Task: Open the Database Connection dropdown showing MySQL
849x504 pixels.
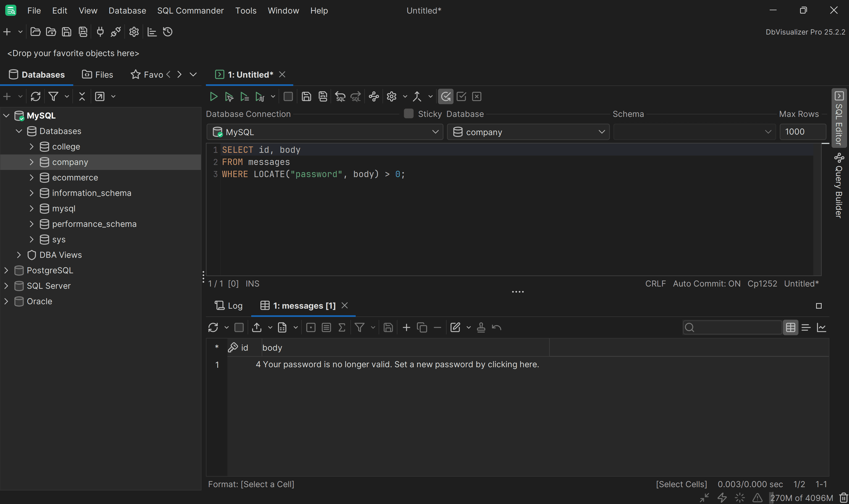Action: 325,132
